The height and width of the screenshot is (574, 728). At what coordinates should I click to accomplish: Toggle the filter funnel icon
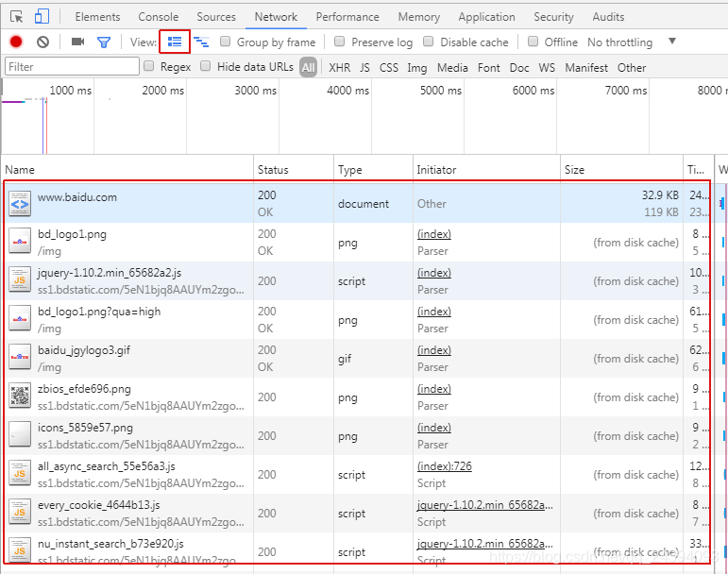tap(104, 42)
